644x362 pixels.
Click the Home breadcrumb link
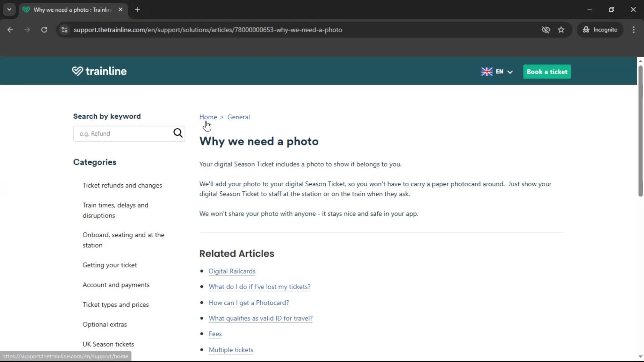pyautogui.click(x=208, y=117)
